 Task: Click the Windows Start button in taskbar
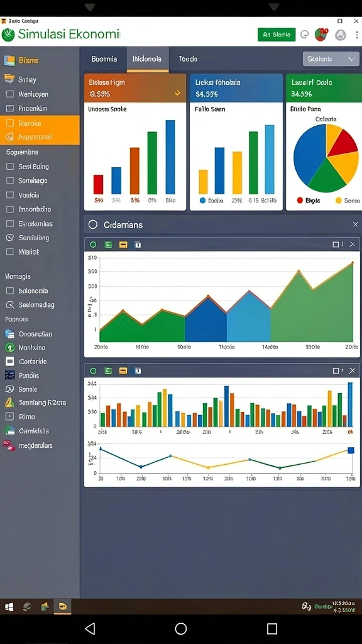(x=9, y=606)
